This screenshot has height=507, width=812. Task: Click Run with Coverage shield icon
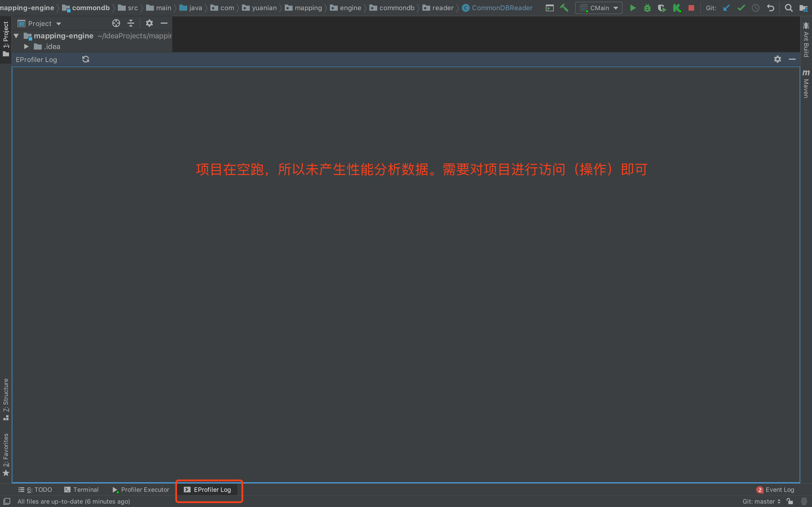coord(662,8)
